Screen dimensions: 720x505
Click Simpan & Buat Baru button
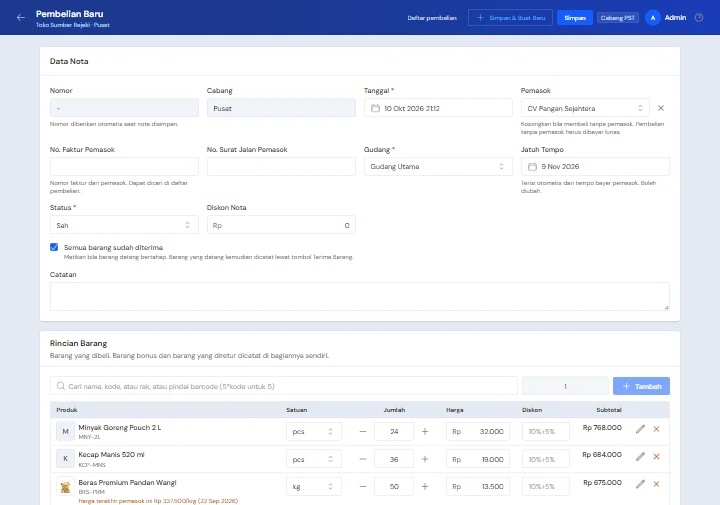[510, 18]
